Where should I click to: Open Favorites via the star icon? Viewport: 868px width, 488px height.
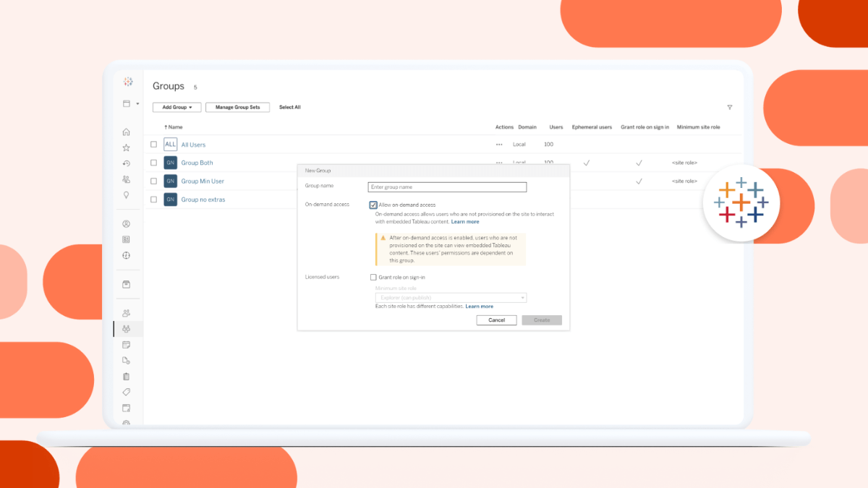[127, 147]
